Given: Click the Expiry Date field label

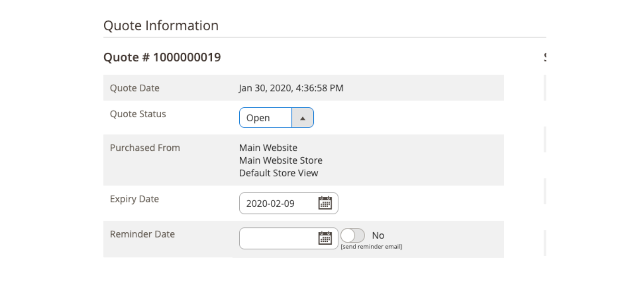Looking at the screenshot, I should pos(134,199).
